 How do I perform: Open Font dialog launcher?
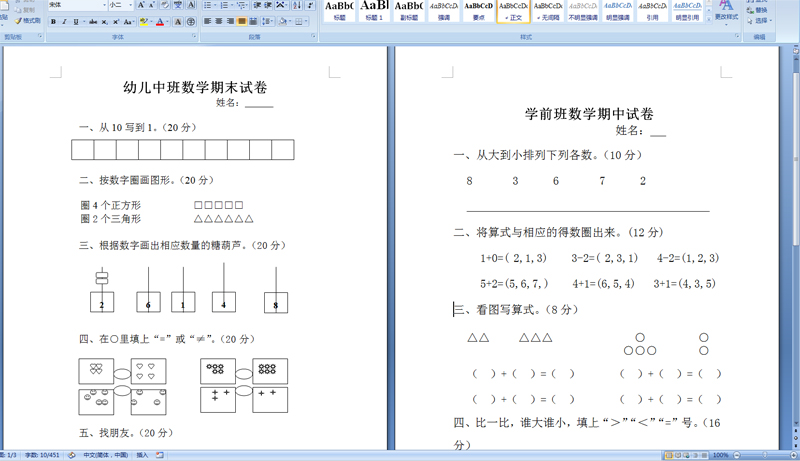coord(194,36)
